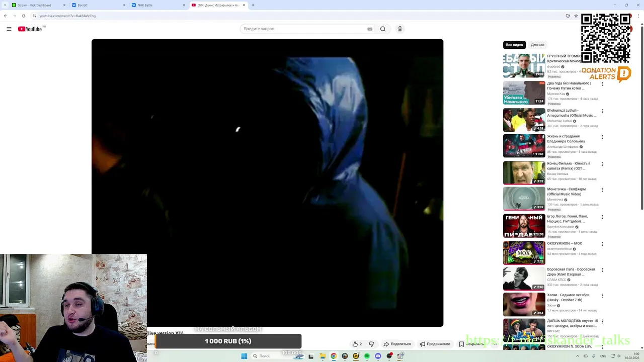
Task: Open 'Монеточка - Селфхарм' video title
Action: tap(567, 192)
